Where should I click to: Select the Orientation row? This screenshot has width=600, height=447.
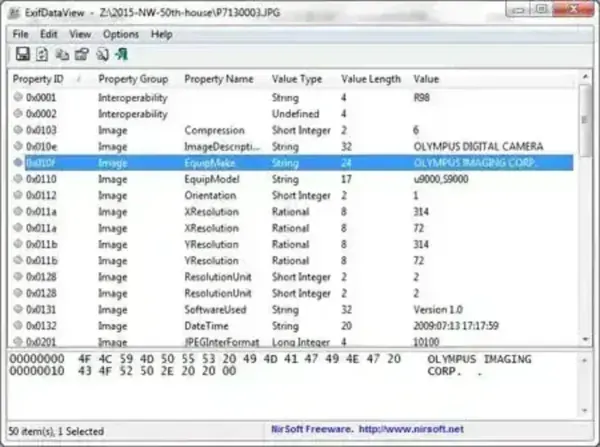tap(293, 195)
